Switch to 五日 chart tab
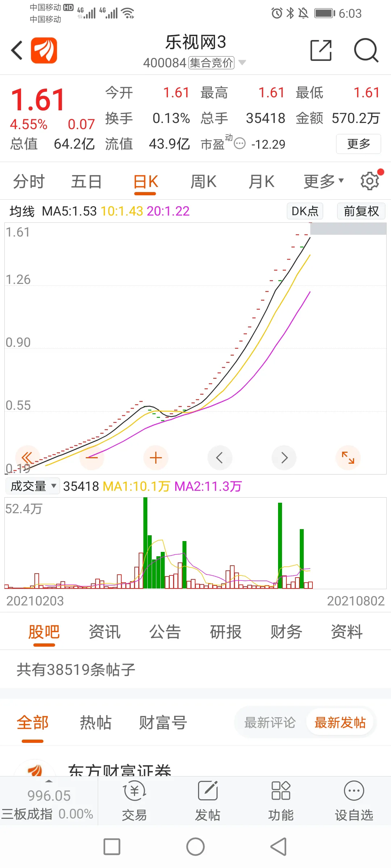 pos(87,181)
